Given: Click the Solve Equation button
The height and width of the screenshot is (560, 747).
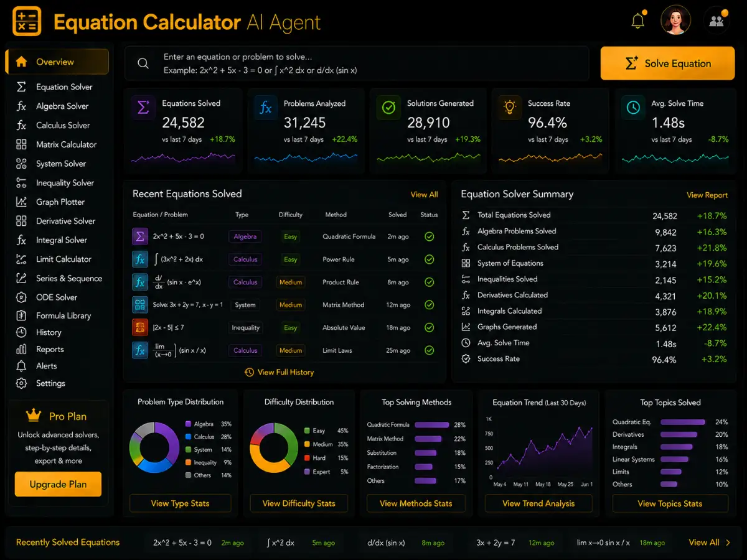Looking at the screenshot, I should (668, 63).
